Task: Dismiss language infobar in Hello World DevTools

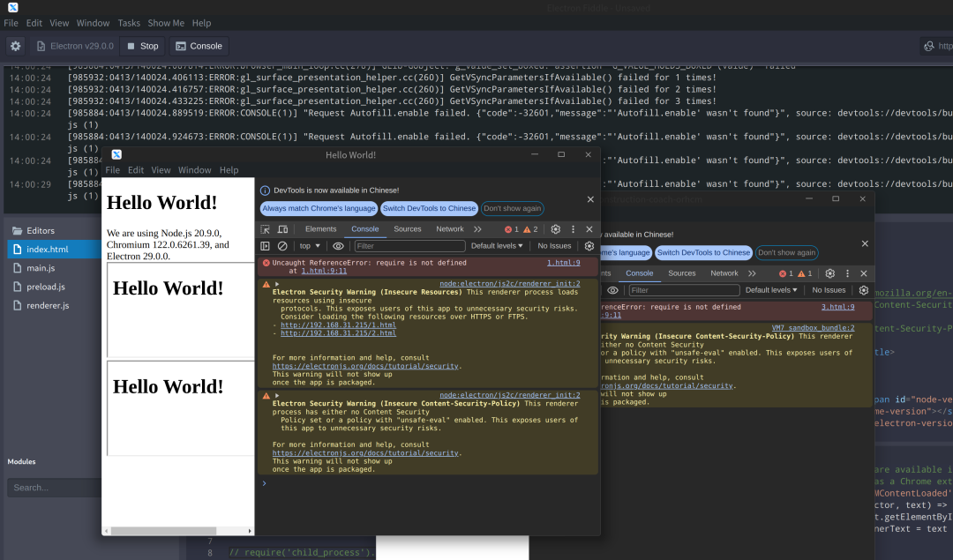Action: point(590,199)
